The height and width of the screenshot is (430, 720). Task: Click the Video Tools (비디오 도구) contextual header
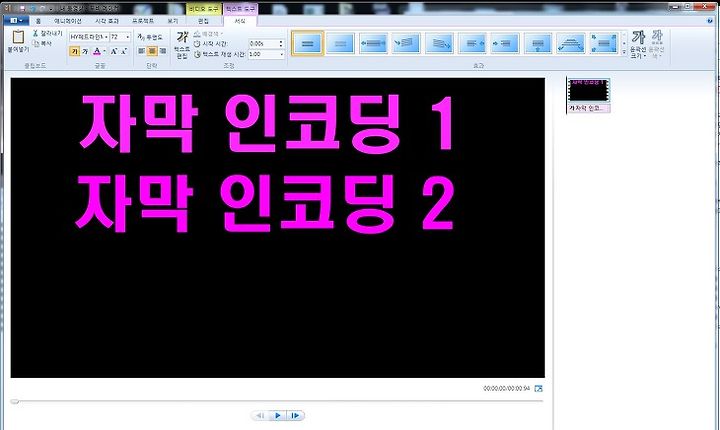click(204, 9)
